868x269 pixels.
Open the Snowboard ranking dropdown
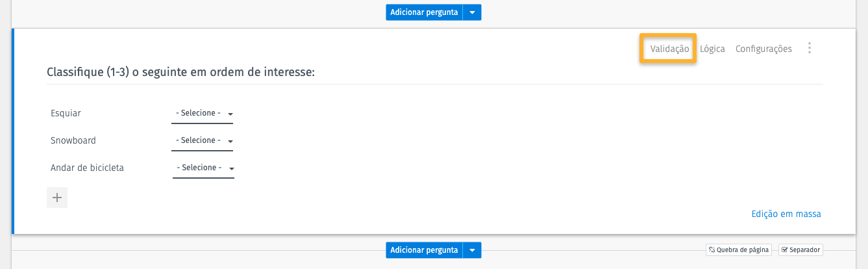coord(203,141)
